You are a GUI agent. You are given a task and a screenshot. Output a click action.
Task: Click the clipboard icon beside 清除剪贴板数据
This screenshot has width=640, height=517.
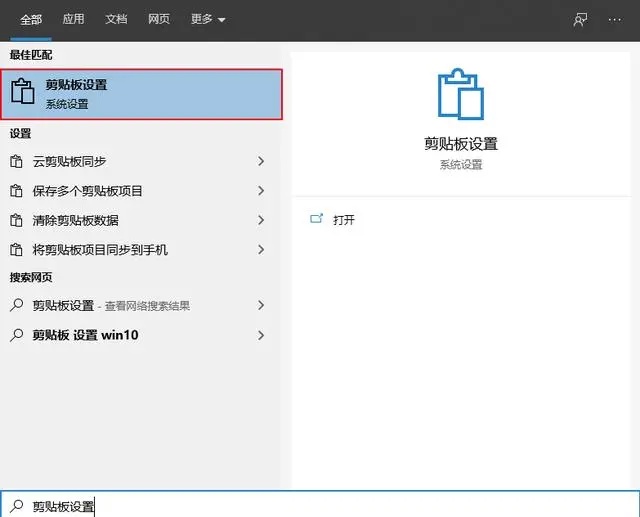(x=16, y=220)
